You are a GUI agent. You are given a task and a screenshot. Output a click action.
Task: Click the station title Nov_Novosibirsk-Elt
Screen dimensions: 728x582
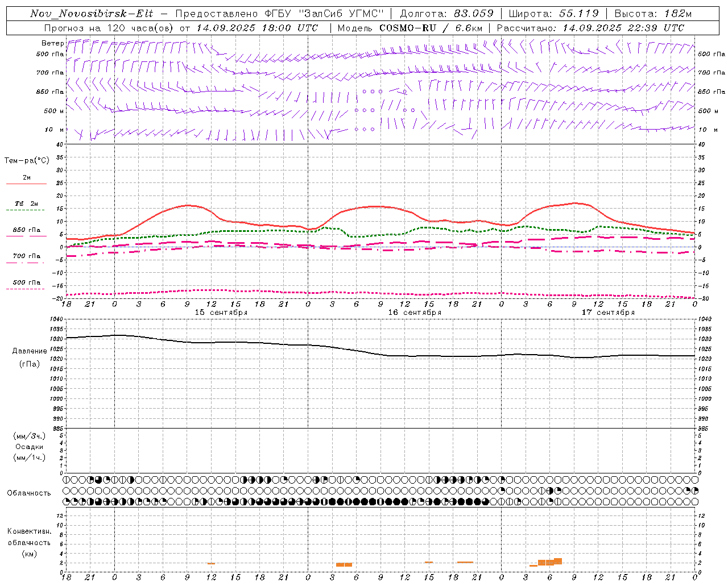pos(92,14)
